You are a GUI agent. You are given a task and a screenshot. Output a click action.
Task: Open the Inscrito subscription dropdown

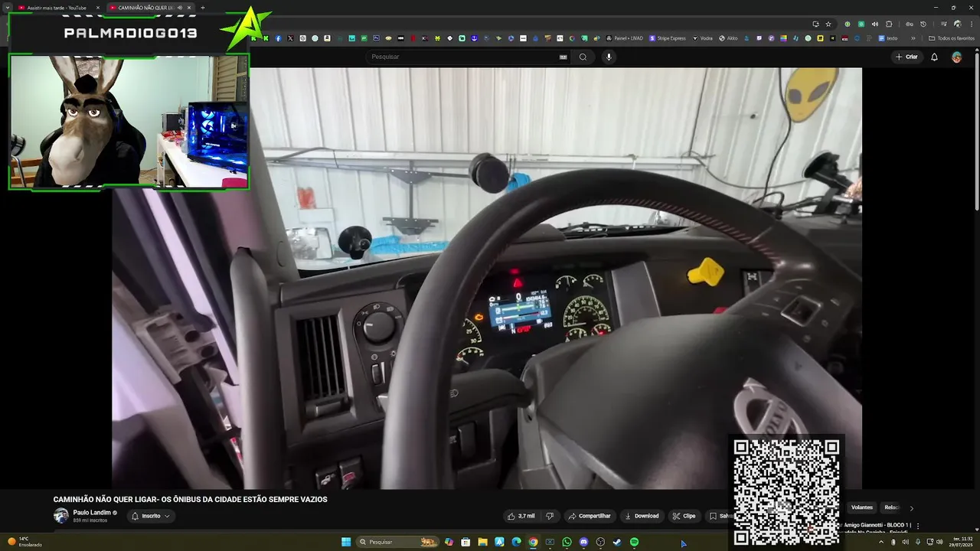(x=151, y=516)
